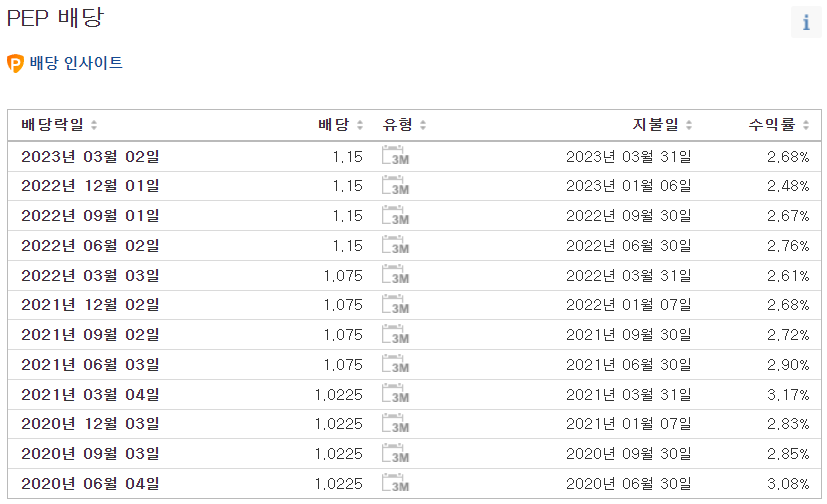The height and width of the screenshot is (504, 827).
Task: Select ex-dividend date 2020년 06월 04일
Action: (x=90, y=484)
